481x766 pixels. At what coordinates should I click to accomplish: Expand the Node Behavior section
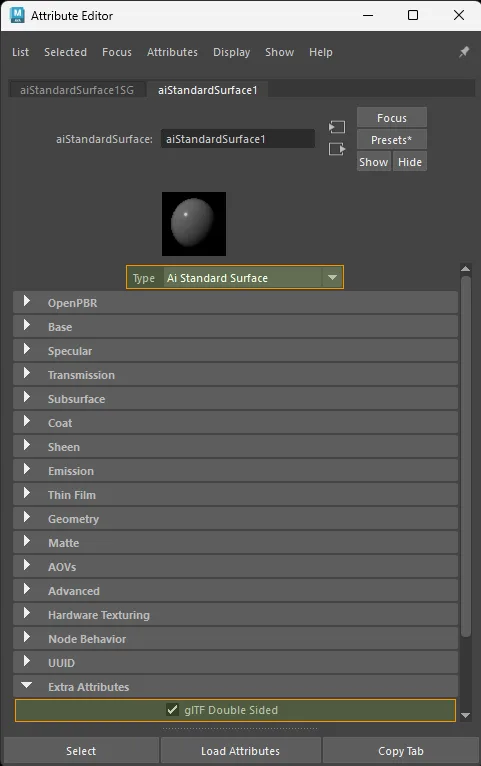pyautogui.click(x=235, y=638)
